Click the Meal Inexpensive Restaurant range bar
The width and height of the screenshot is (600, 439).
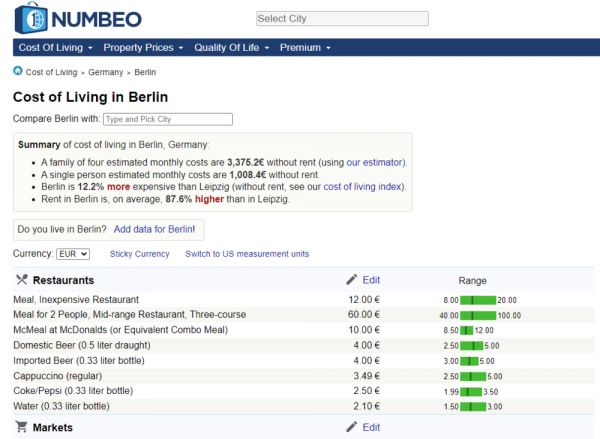[478, 300]
